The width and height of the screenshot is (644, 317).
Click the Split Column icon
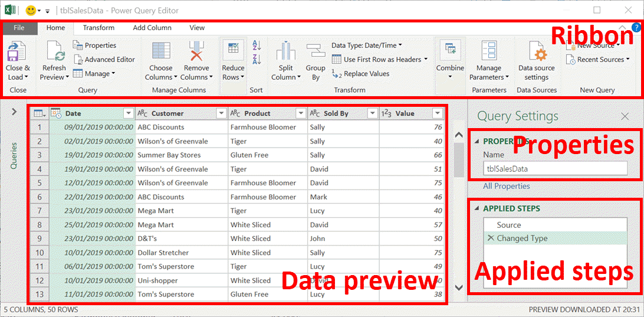(x=286, y=53)
